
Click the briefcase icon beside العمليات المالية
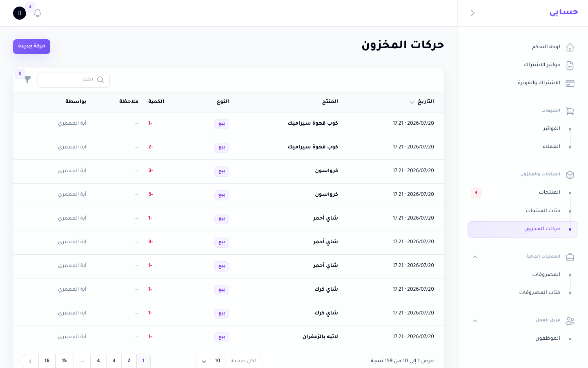pyautogui.click(x=570, y=257)
